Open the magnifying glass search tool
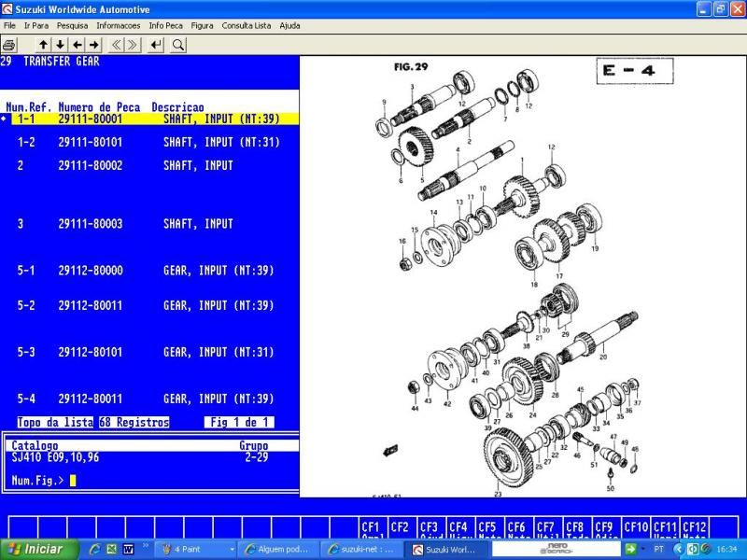Image resolution: width=747 pixels, height=560 pixels. [178, 45]
